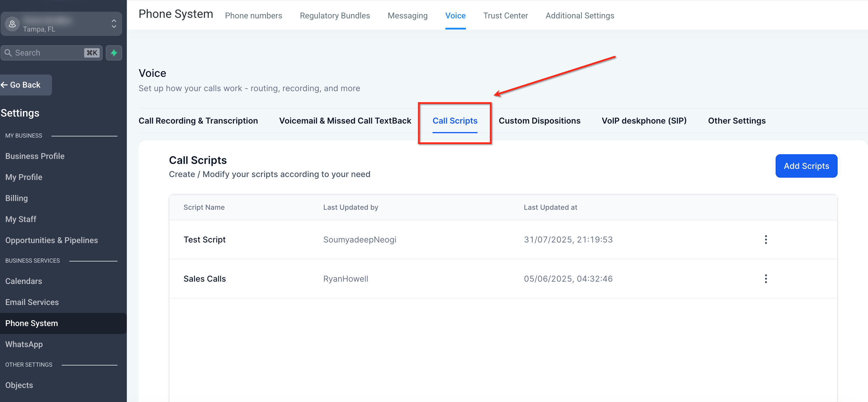Open Business Profile in the sidebar
Image resolution: width=868 pixels, height=402 pixels.
(35, 156)
